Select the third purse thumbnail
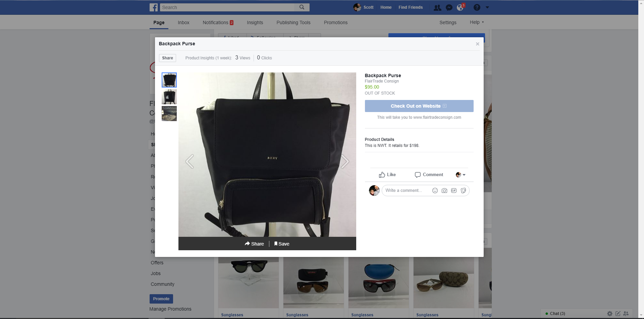The height and width of the screenshot is (319, 644). [169, 114]
